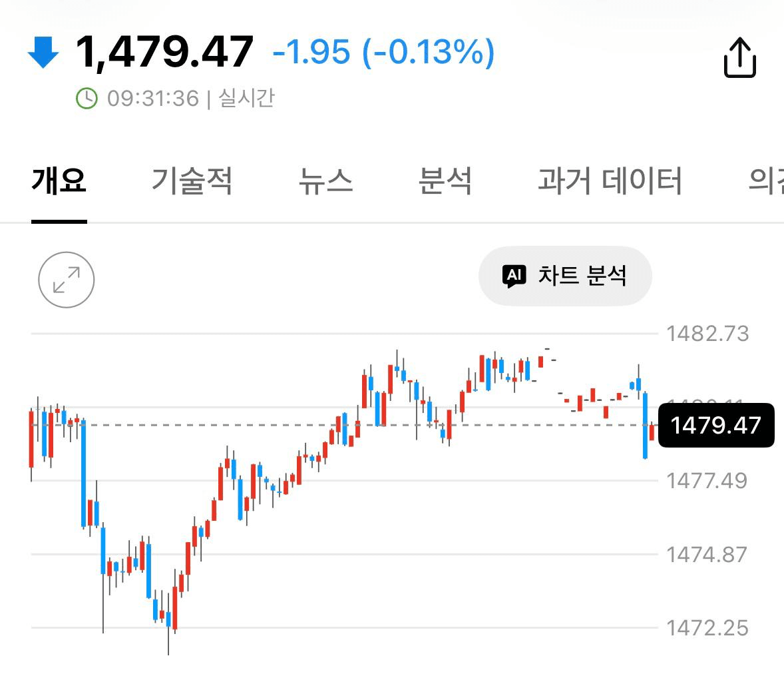Switch to the 기술적 tab
The width and height of the screenshot is (784, 680).
point(192,180)
